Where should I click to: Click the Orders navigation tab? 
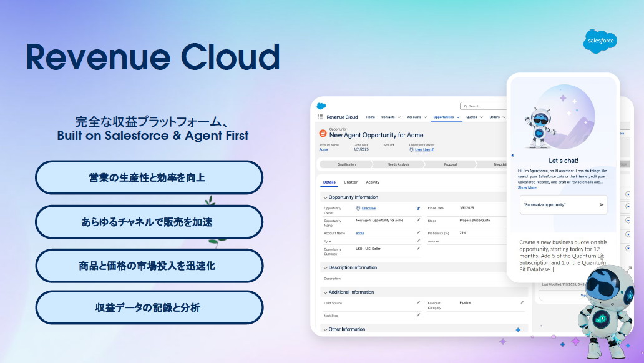[x=494, y=117]
